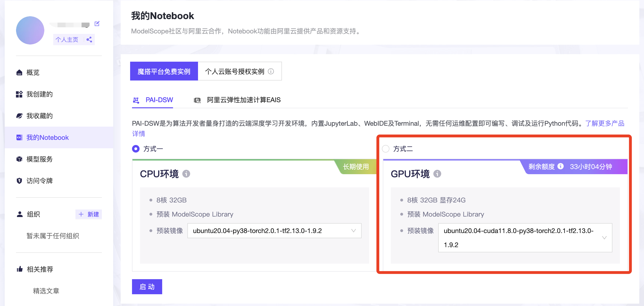Open the 个人主页 link
This screenshot has width=644, height=306.
click(67, 40)
